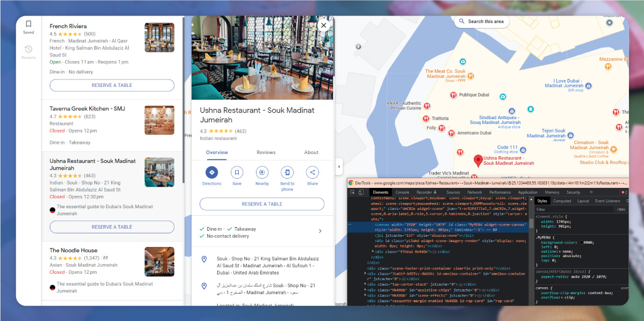Click the address location pin icon

click(x=204, y=260)
